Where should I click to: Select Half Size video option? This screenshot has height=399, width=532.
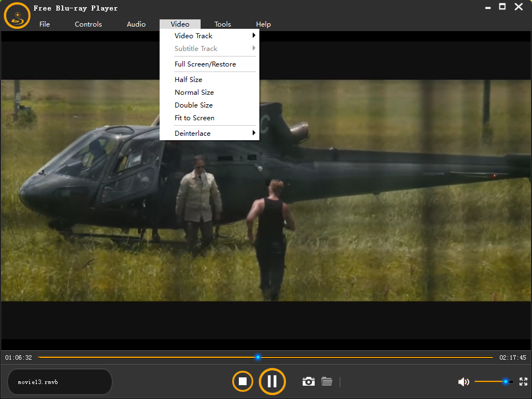point(209,79)
